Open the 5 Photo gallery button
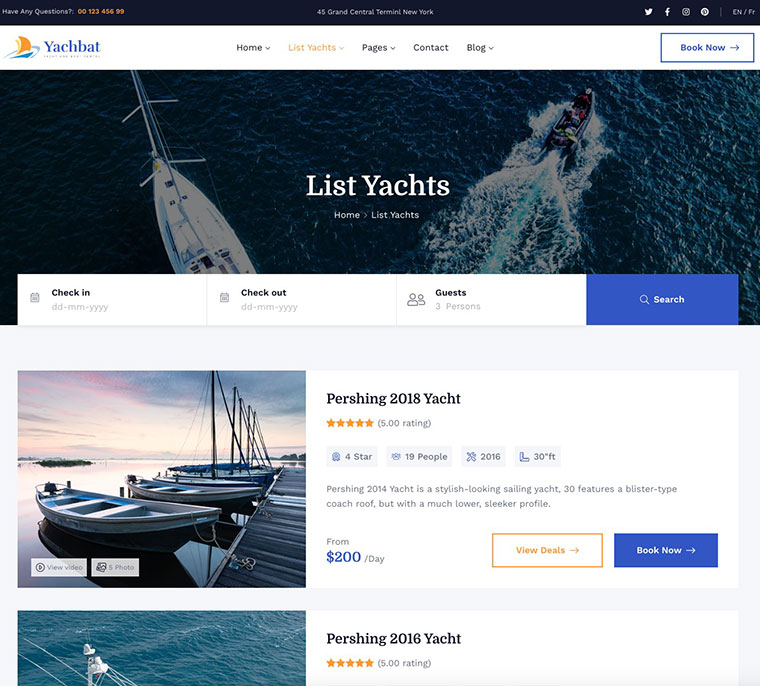Image resolution: width=760 pixels, height=686 pixels. (115, 567)
